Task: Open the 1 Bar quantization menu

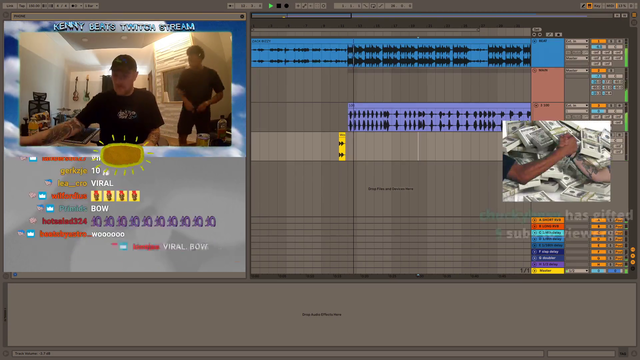Action: click(x=91, y=6)
